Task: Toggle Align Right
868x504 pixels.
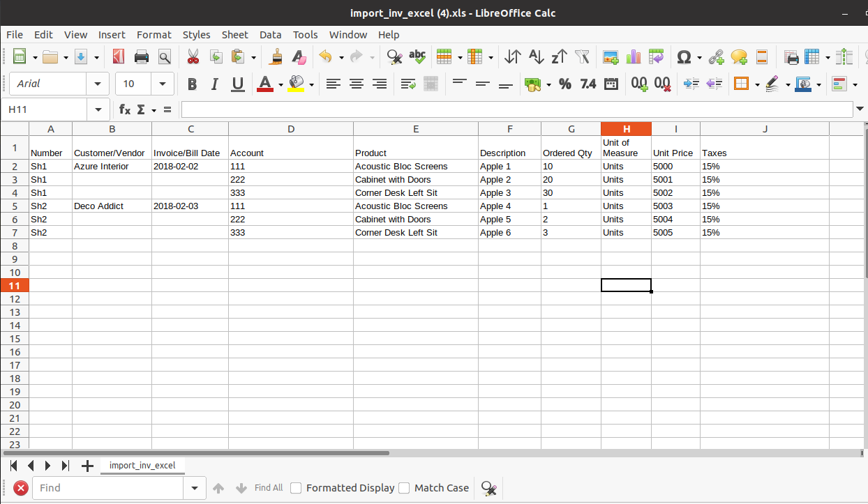Action: [380, 84]
